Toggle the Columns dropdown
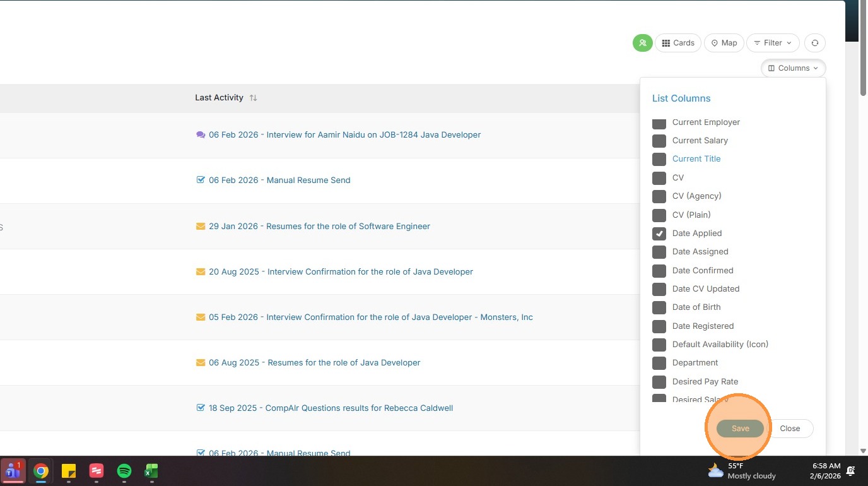The height and width of the screenshot is (486, 868). coord(793,68)
